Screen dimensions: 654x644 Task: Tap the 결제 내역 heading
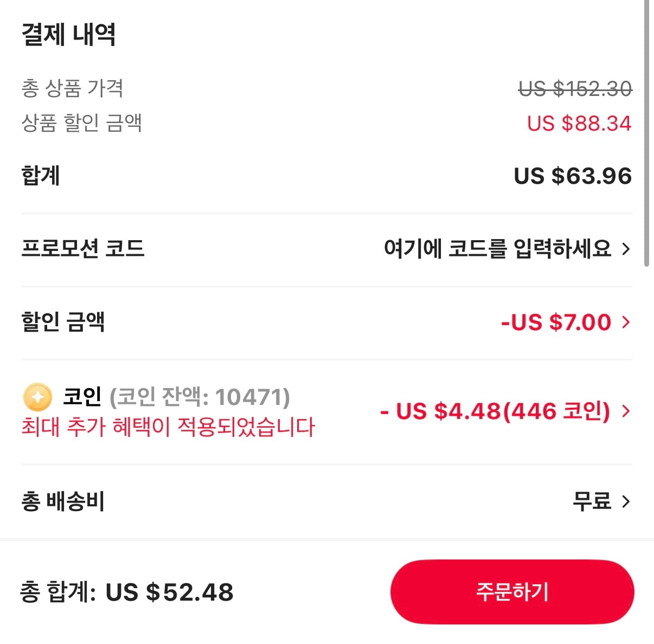coord(69,35)
